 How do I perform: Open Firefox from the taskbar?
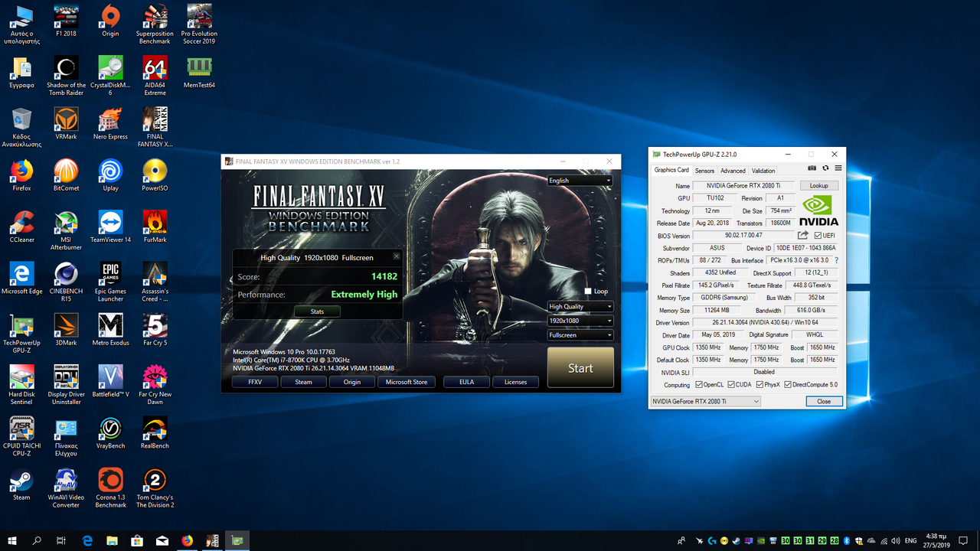[x=187, y=540]
